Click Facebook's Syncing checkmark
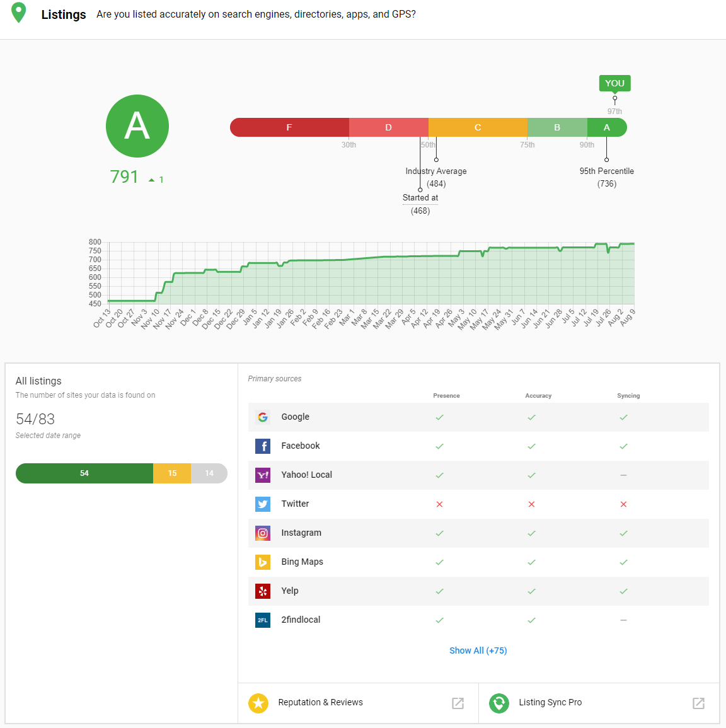 623,446
